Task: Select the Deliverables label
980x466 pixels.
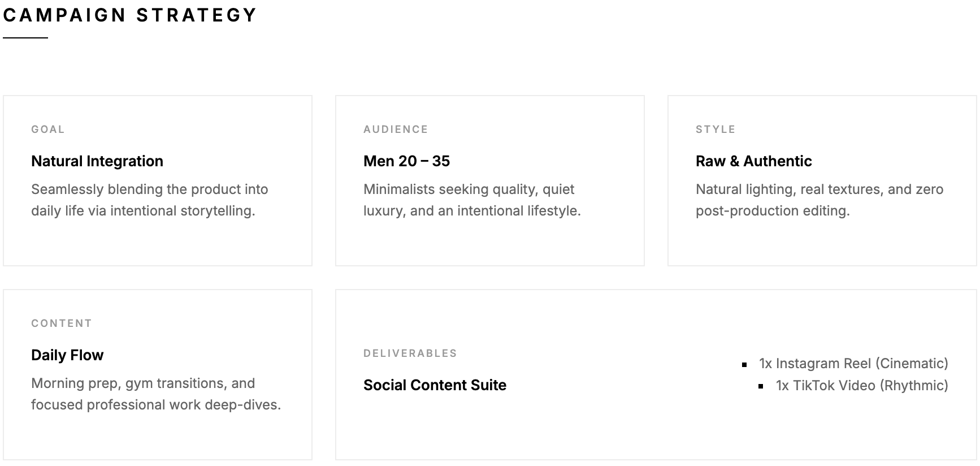Action: tap(410, 353)
